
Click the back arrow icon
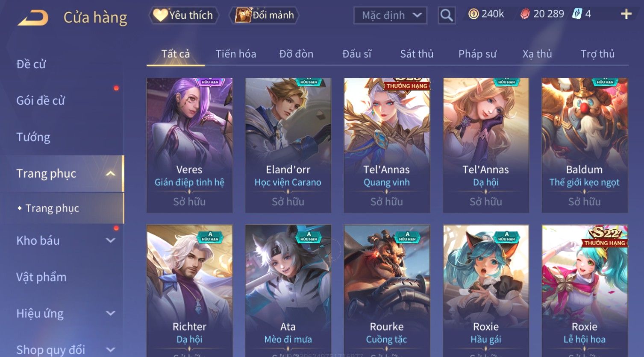(33, 18)
